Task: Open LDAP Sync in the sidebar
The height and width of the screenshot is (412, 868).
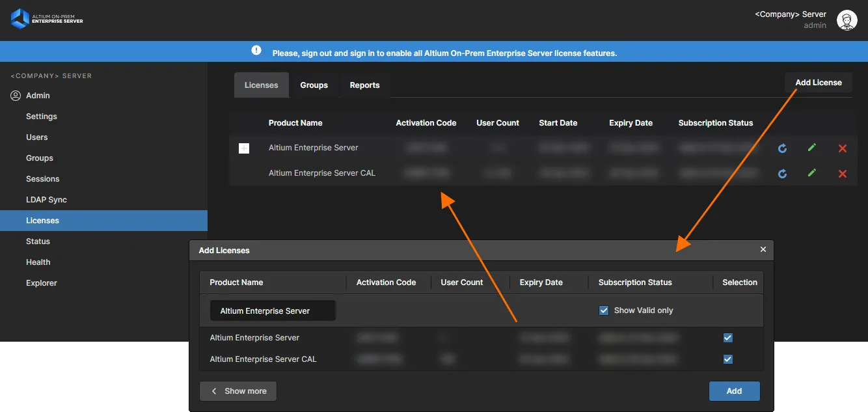Action: pos(46,200)
